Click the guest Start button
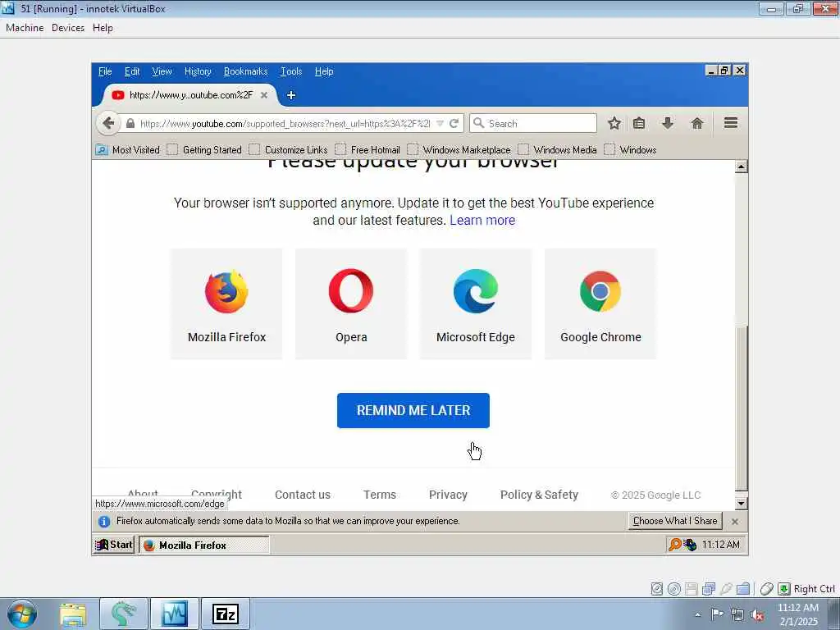The image size is (840, 630). tap(113, 545)
